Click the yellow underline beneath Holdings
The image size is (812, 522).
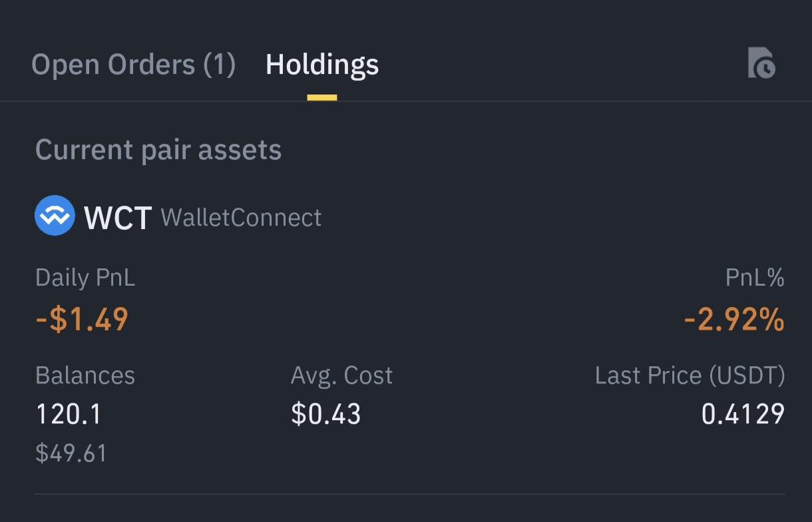[x=322, y=98]
